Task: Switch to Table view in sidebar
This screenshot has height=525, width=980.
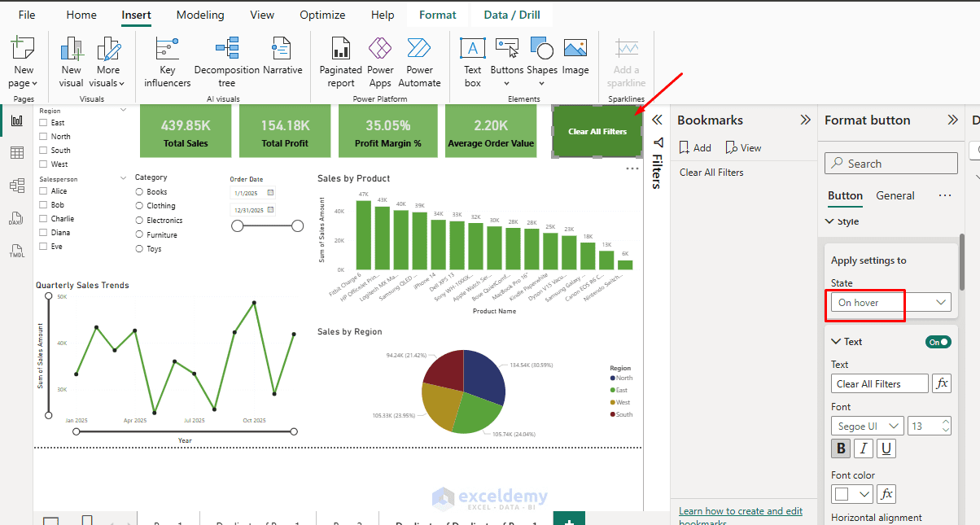Action: 16,153
